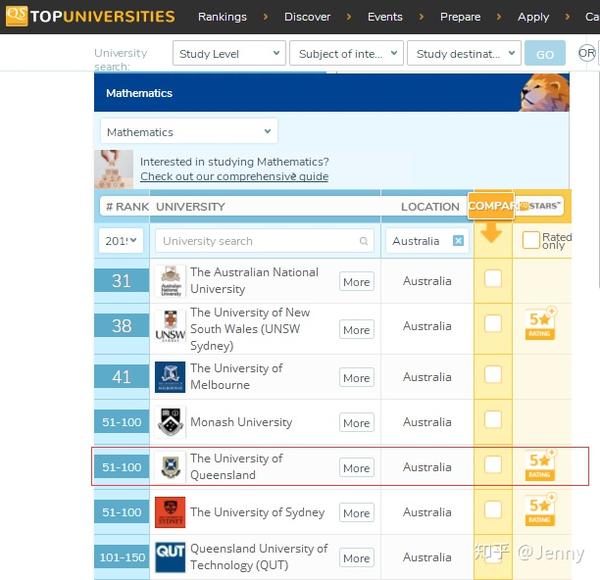Click the mathematics guide thumbnail image

(114, 169)
